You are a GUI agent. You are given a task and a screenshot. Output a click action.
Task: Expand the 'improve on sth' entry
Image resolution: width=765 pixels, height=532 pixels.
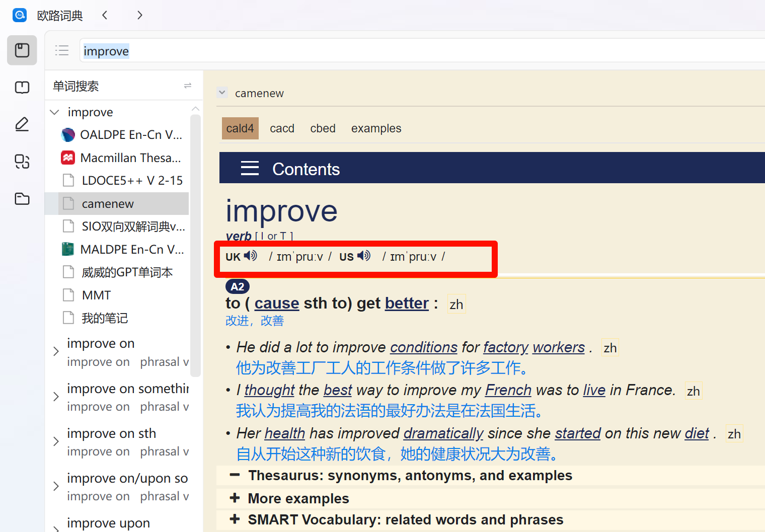click(56, 441)
